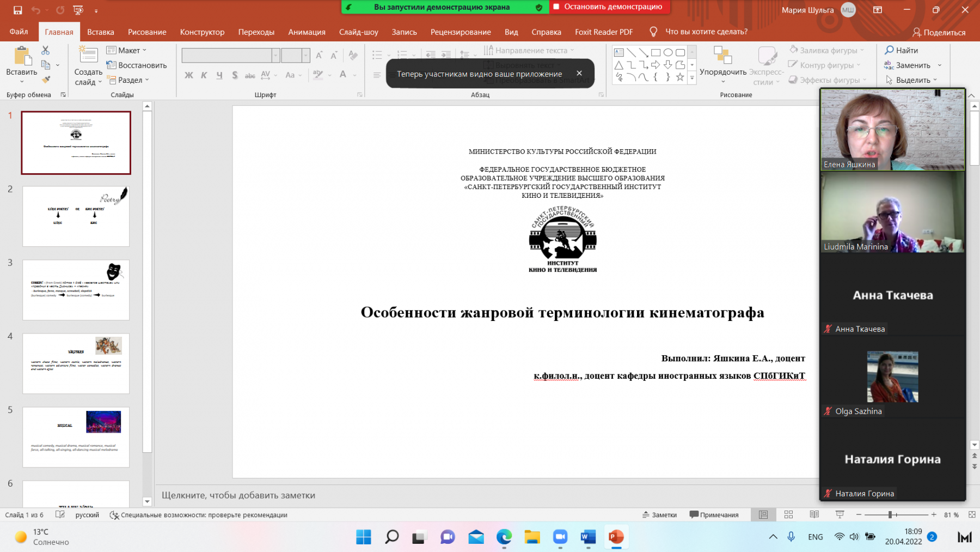Open Word in taskbar
Screen dimensions: 980x552
pyautogui.click(x=588, y=537)
